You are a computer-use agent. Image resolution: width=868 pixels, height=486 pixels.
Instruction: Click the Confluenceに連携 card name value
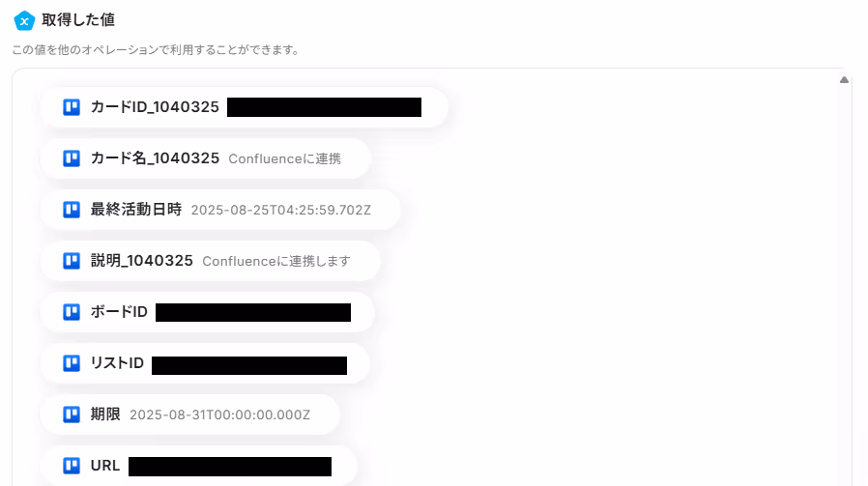pos(284,158)
